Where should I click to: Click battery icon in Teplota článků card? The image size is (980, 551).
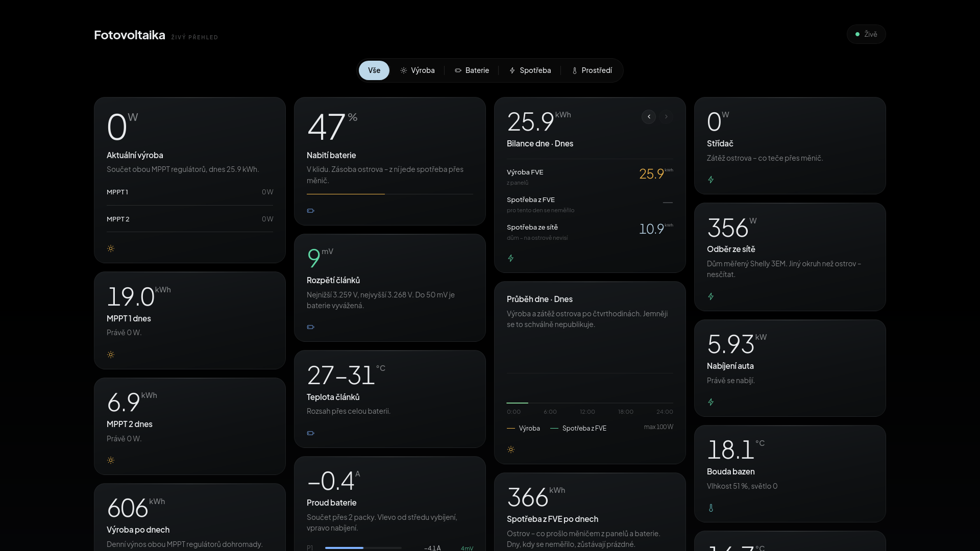pos(311,433)
